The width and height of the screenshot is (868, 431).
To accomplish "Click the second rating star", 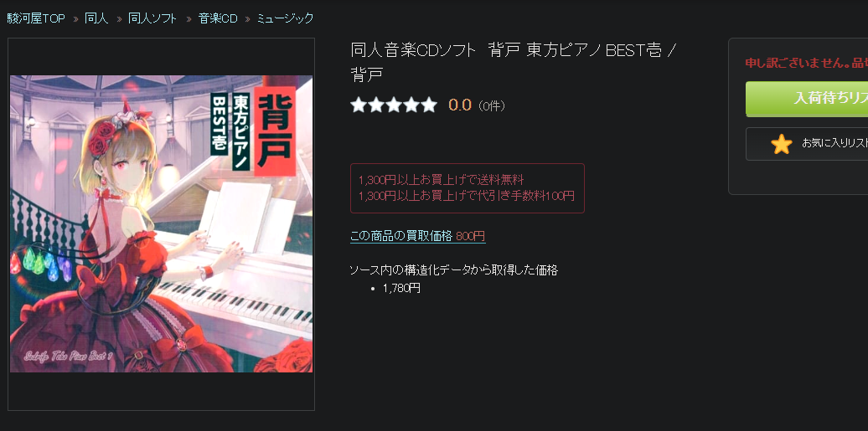I will click(x=376, y=105).
